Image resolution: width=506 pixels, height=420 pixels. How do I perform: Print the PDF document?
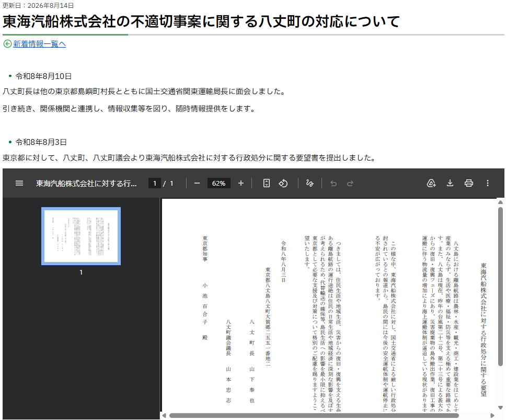pos(468,184)
